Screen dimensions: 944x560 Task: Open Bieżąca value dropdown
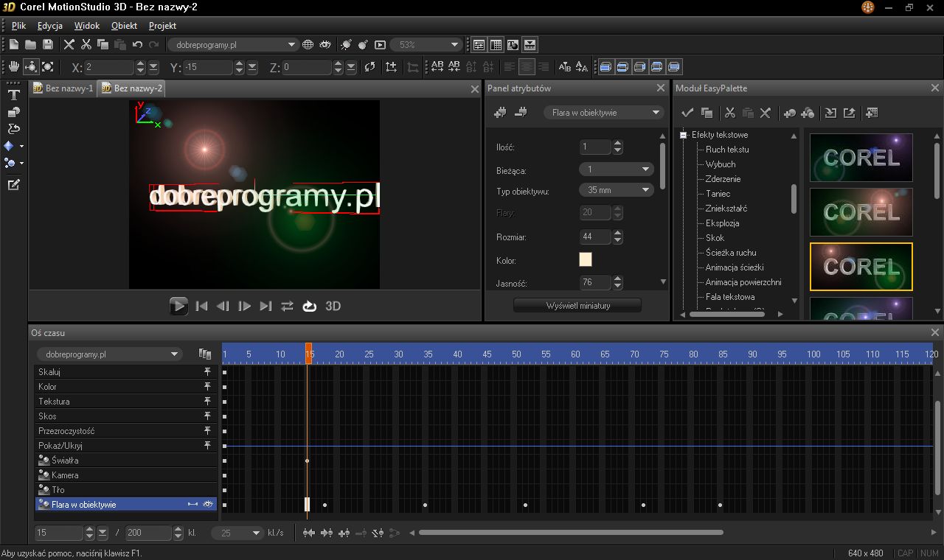(617, 169)
